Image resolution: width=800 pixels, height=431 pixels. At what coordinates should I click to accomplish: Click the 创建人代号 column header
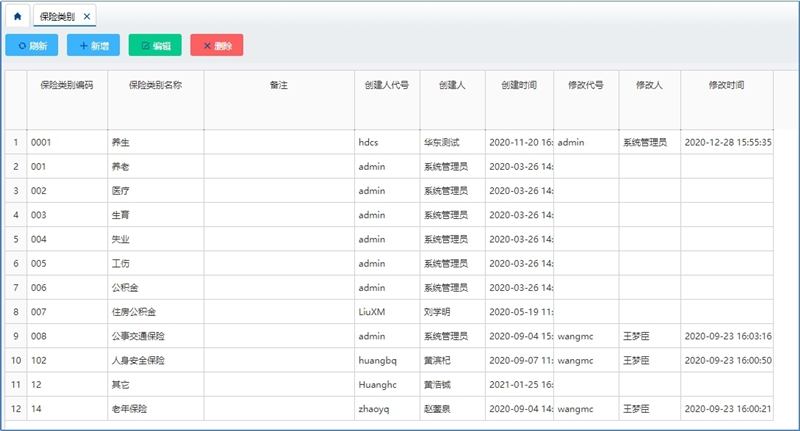[387, 86]
